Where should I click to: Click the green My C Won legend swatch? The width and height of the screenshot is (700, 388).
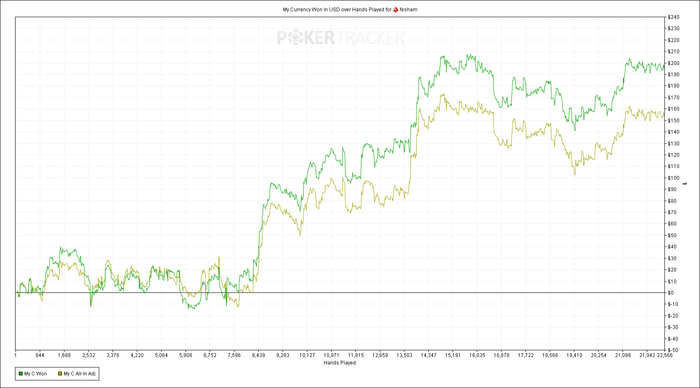[x=21, y=374]
